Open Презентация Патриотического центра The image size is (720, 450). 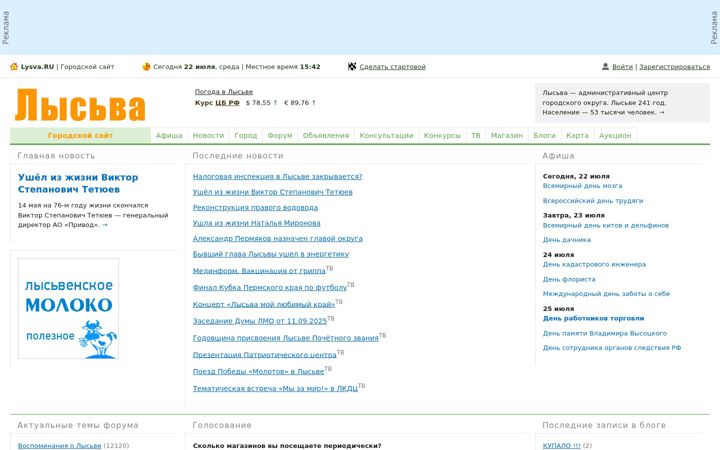[264, 355]
